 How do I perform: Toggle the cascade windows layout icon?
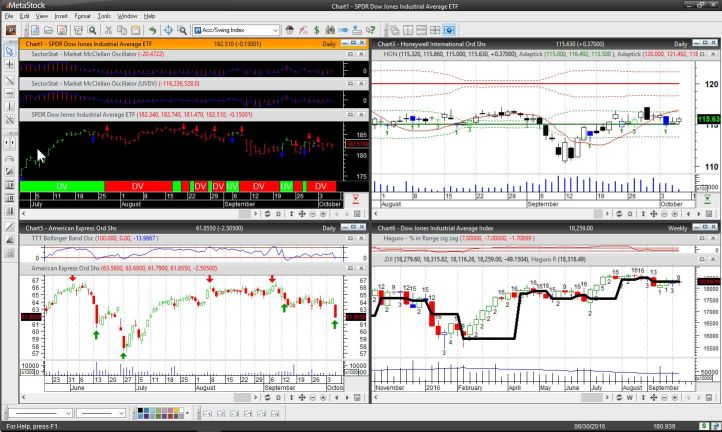(395, 30)
